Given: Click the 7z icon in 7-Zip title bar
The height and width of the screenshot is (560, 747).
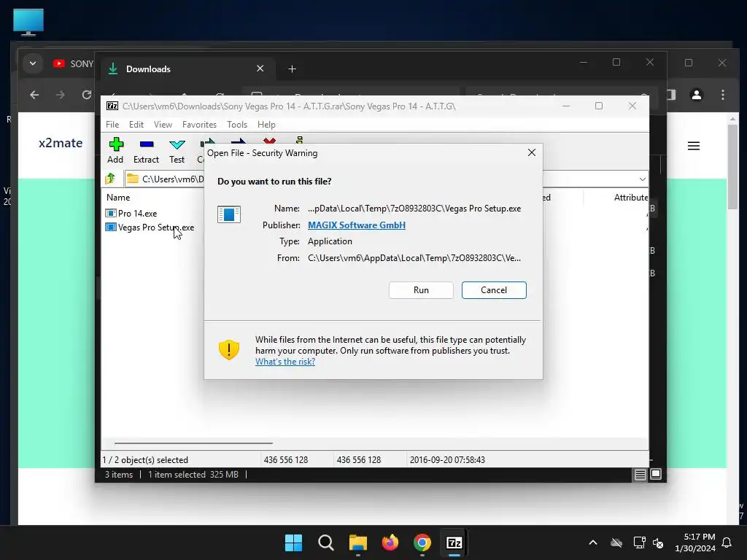Looking at the screenshot, I should 112,106.
